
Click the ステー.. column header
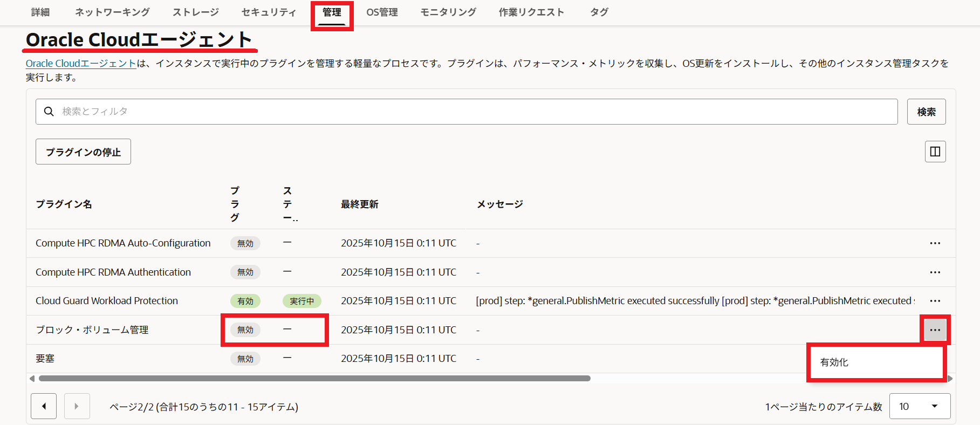coord(290,204)
